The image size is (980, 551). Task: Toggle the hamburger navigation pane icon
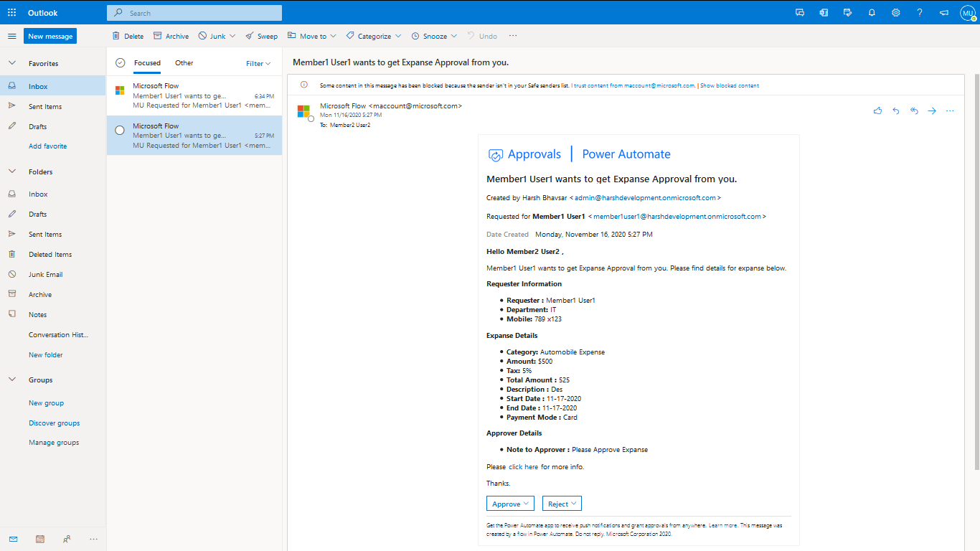[12, 36]
